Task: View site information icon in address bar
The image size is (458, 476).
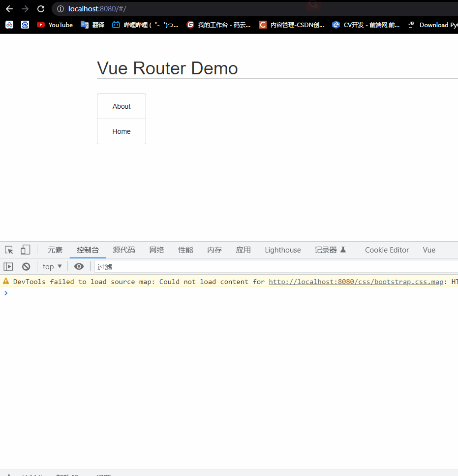Action: 61,9
